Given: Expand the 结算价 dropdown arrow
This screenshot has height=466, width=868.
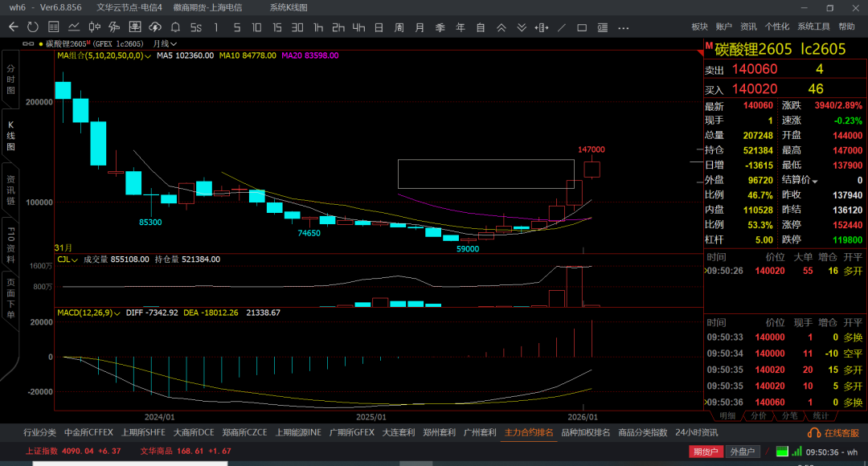Looking at the screenshot, I should tap(815, 181).
